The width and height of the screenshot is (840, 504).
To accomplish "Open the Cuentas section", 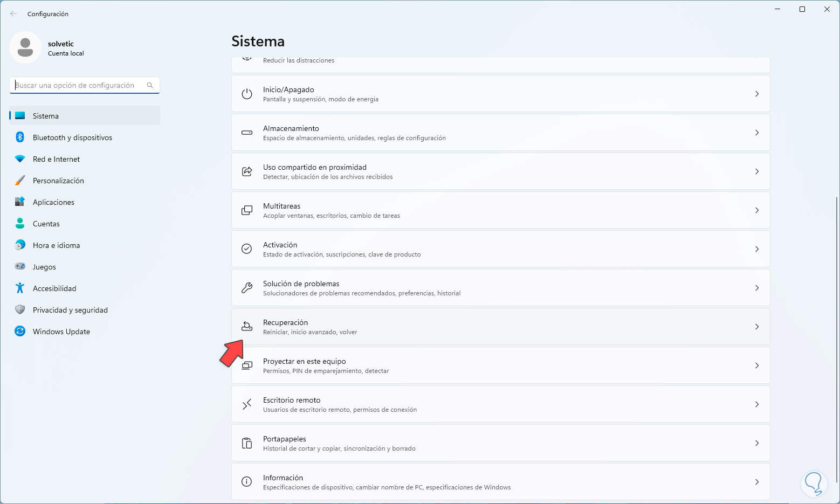I will click(x=46, y=224).
